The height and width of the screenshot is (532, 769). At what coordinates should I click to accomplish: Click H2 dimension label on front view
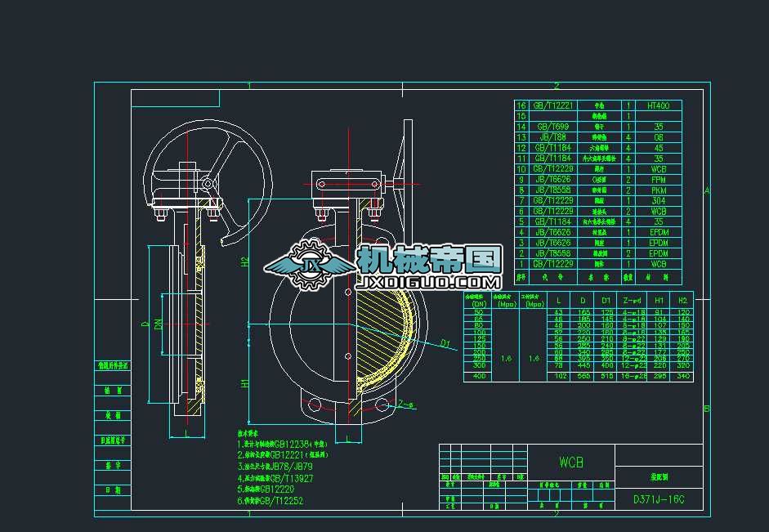[244, 262]
